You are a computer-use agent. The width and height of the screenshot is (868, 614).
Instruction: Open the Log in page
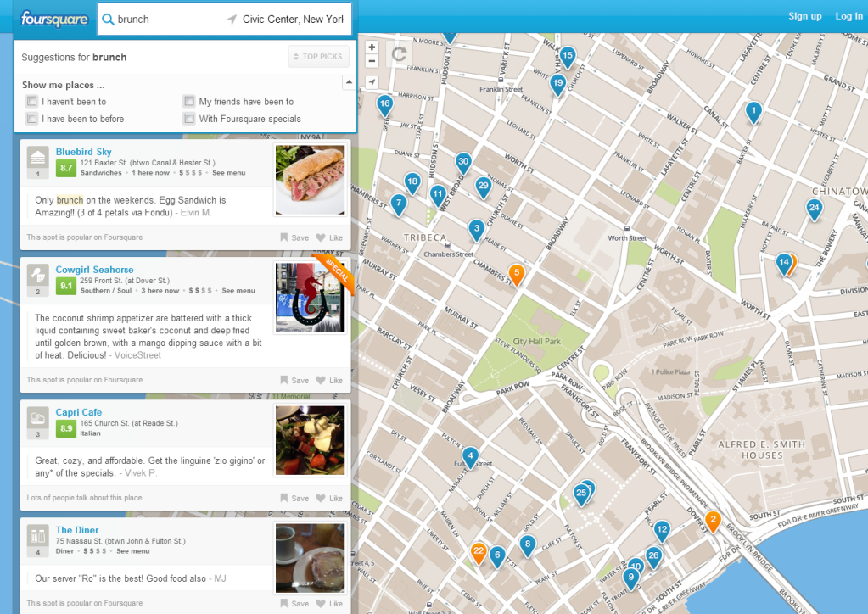(x=848, y=16)
